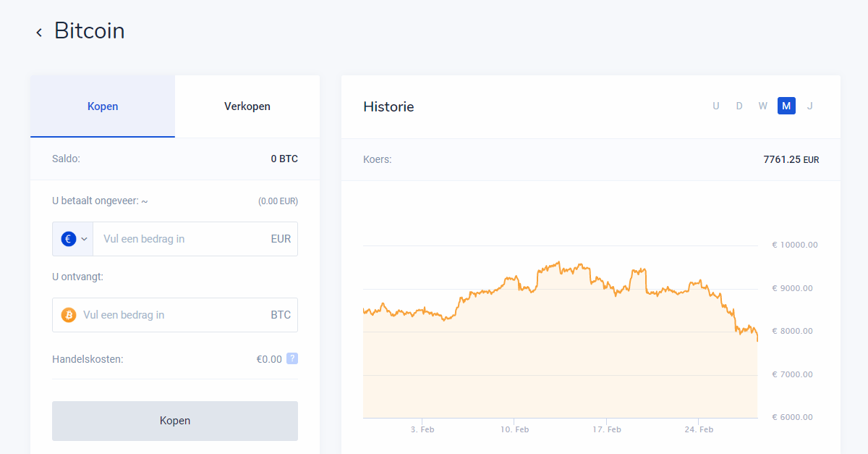Switch to the Kopen tab
This screenshot has width=868, height=454.
[103, 106]
